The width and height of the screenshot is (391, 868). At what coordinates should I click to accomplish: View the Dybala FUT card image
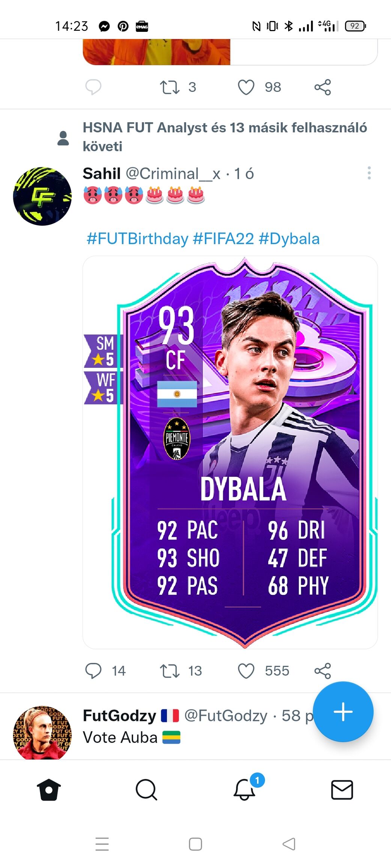(x=230, y=453)
